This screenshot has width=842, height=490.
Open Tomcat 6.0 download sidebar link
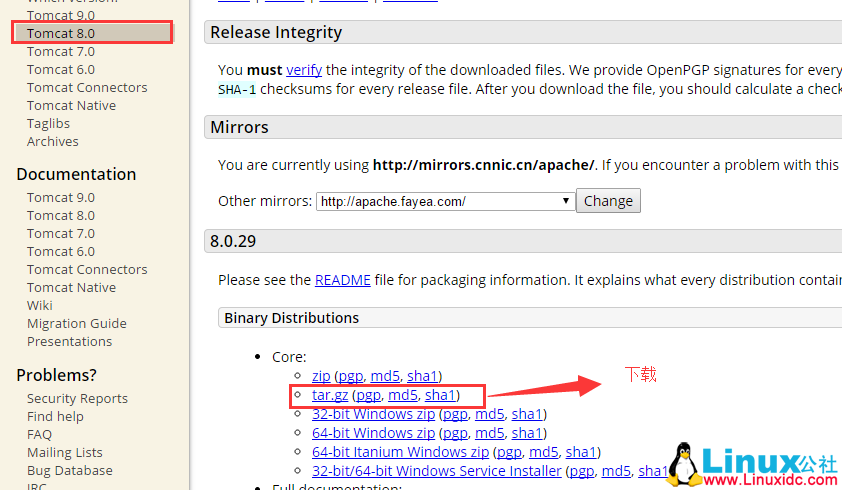coord(61,69)
